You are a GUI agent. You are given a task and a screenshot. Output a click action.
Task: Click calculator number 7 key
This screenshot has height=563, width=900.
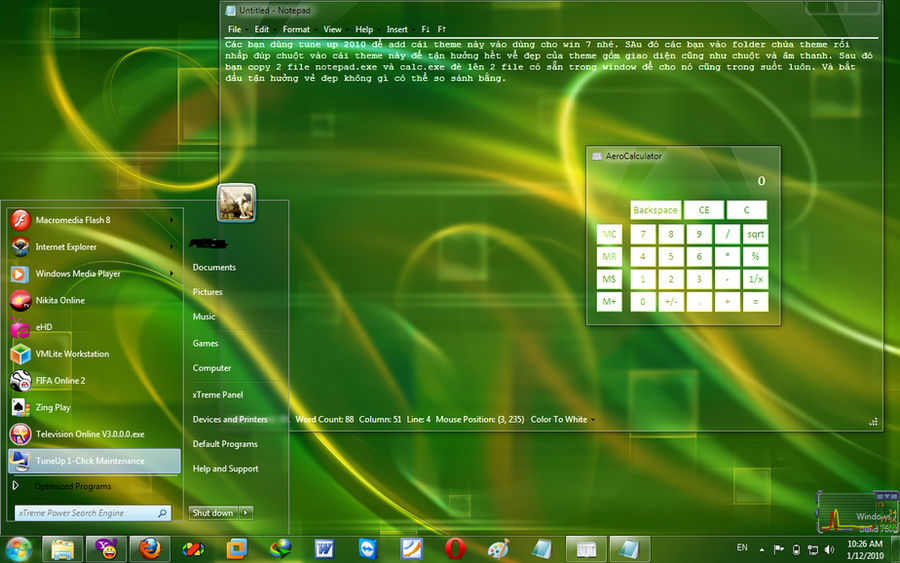pos(643,234)
